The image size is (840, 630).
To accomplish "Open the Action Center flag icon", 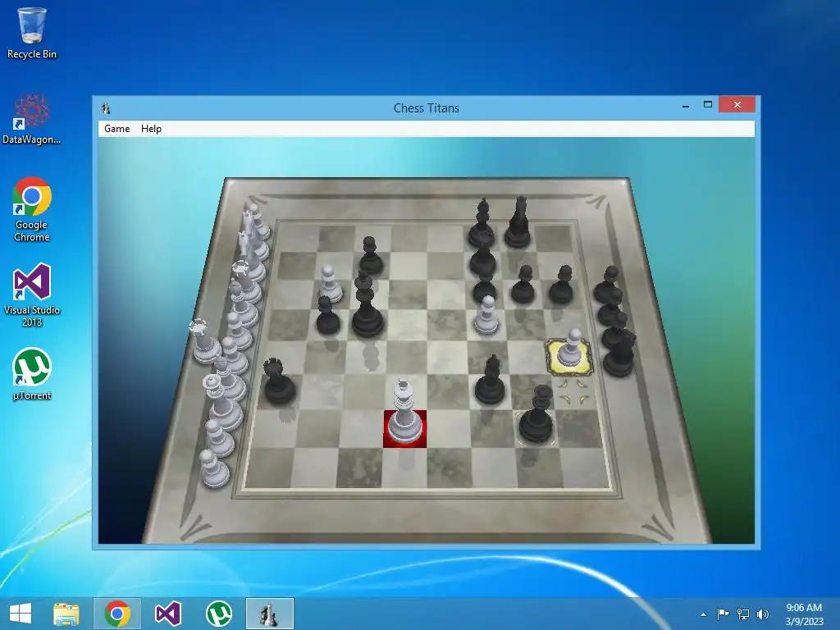I will [723, 614].
